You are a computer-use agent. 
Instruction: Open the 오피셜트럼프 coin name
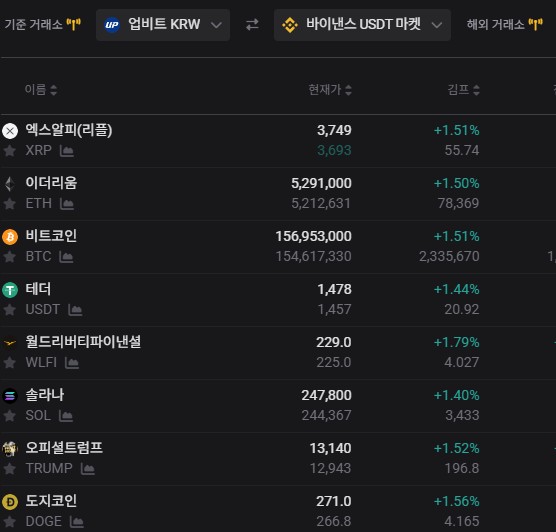click(x=64, y=448)
